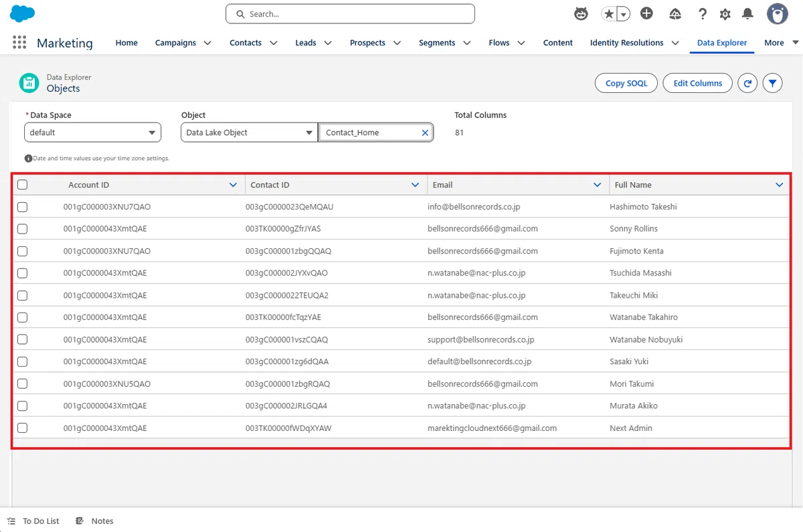
Task: Open the Global Actions plus icon
Action: 646,13
